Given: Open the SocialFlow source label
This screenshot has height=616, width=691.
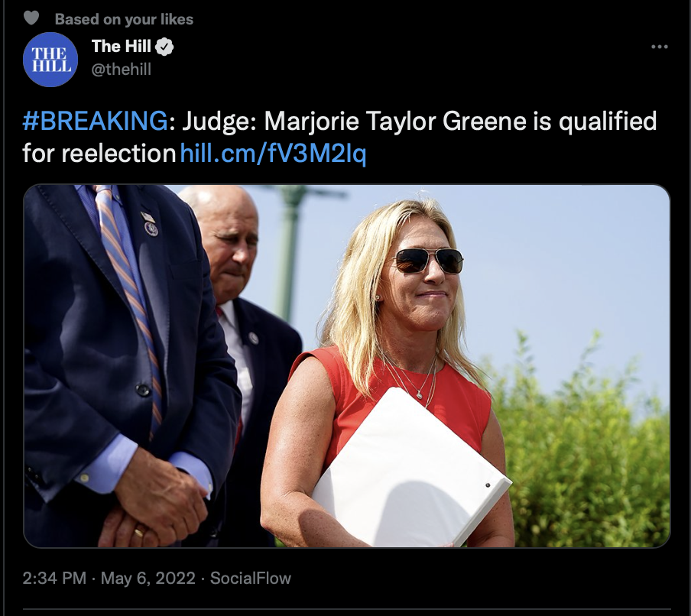Looking at the screenshot, I should tap(250, 578).
